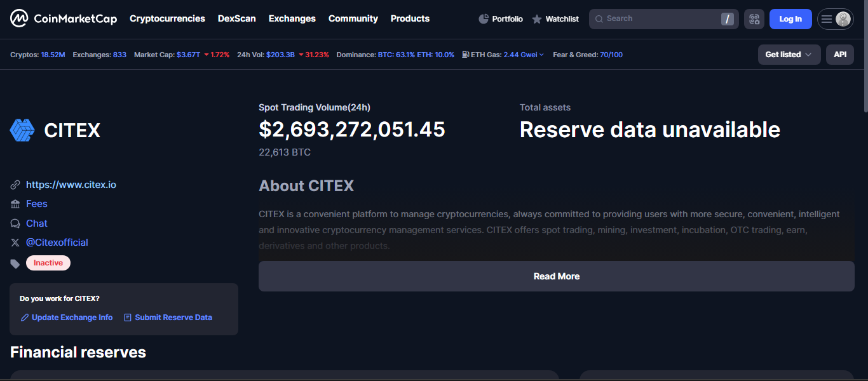
Task: Click the Cryptos count 18.52M
Action: click(53, 55)
